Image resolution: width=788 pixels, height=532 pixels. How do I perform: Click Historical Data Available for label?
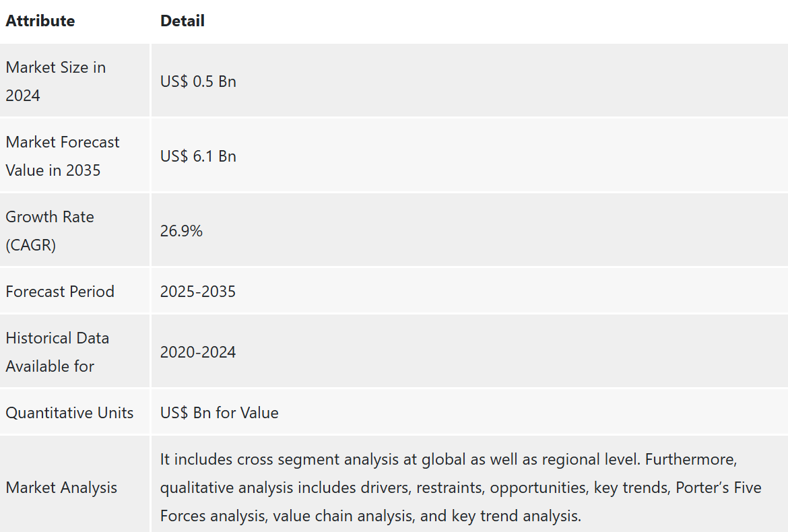tap(57, 352)
